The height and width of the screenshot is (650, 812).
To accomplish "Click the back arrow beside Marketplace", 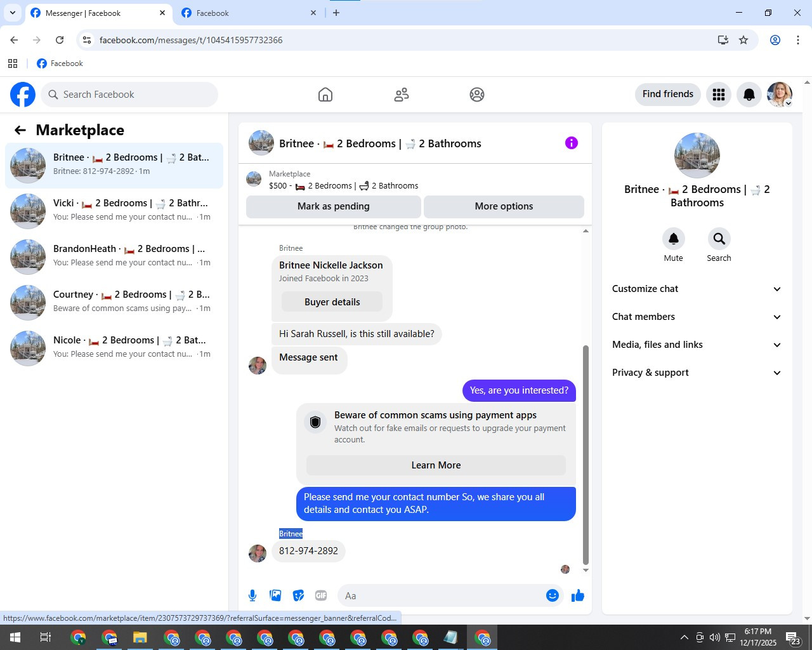I will [20, 130].
